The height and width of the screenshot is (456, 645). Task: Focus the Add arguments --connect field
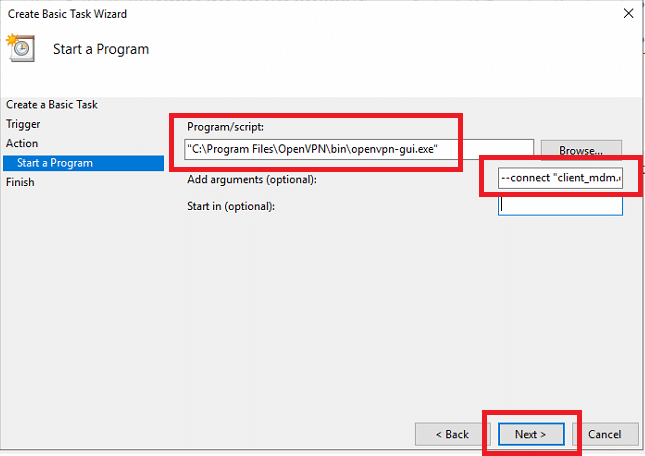pos(560,178)
